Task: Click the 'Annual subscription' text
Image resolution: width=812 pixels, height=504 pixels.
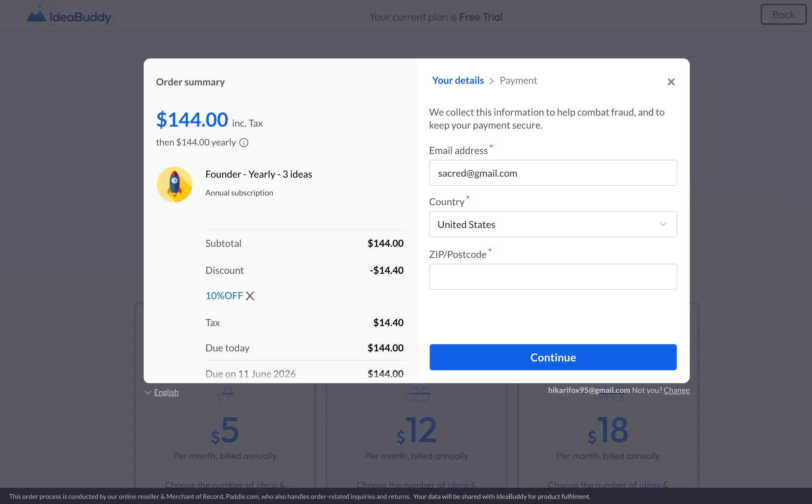Action: click(x=239, y=193)
